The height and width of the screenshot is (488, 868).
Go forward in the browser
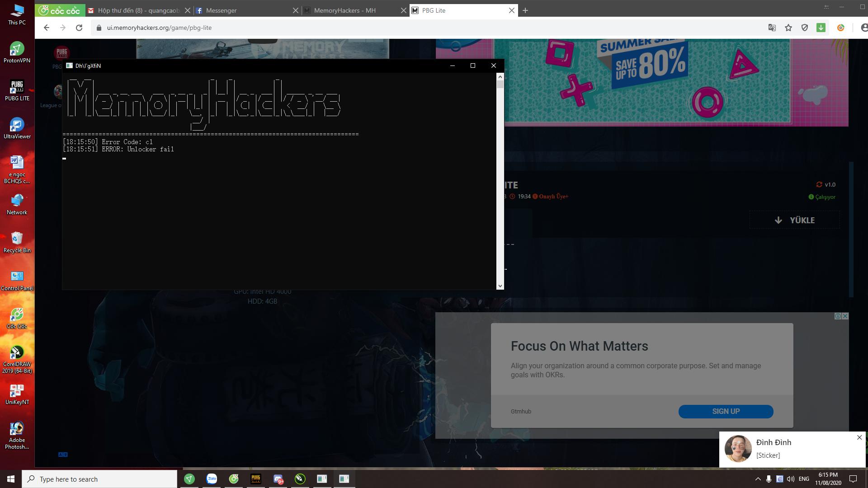[x=62, y=28]
